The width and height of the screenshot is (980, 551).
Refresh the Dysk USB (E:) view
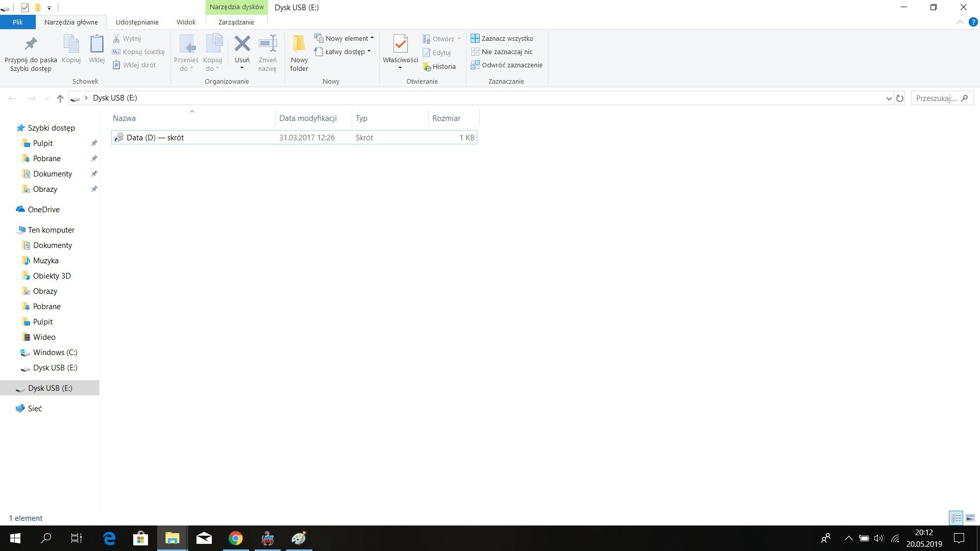900,98
